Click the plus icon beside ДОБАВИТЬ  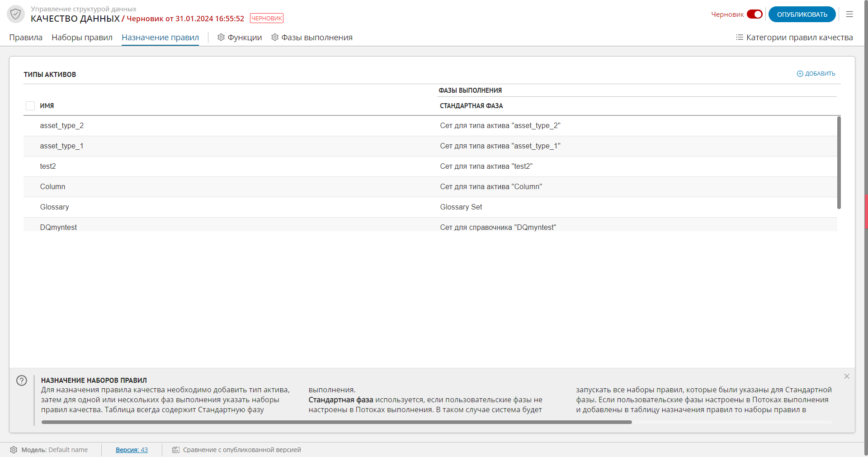point(800,74)
